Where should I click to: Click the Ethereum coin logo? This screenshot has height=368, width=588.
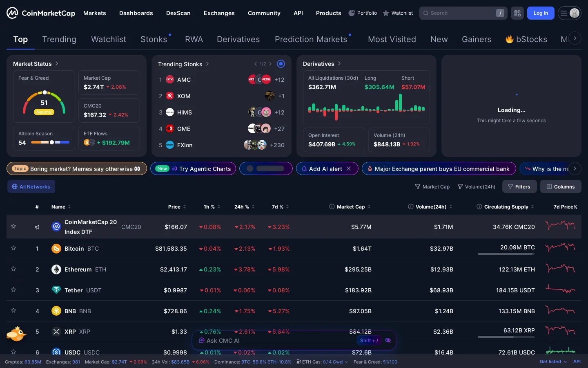(56, 269)
